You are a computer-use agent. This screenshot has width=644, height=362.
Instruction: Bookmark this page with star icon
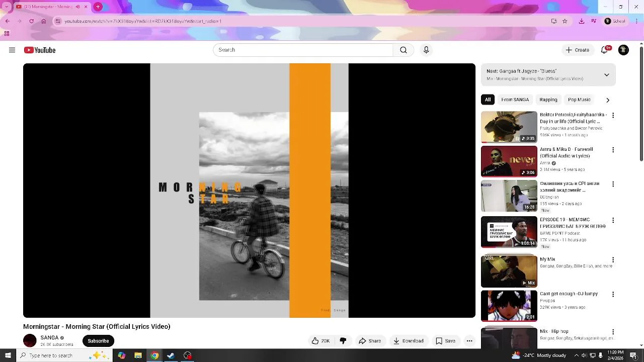[x=565, y=21]
